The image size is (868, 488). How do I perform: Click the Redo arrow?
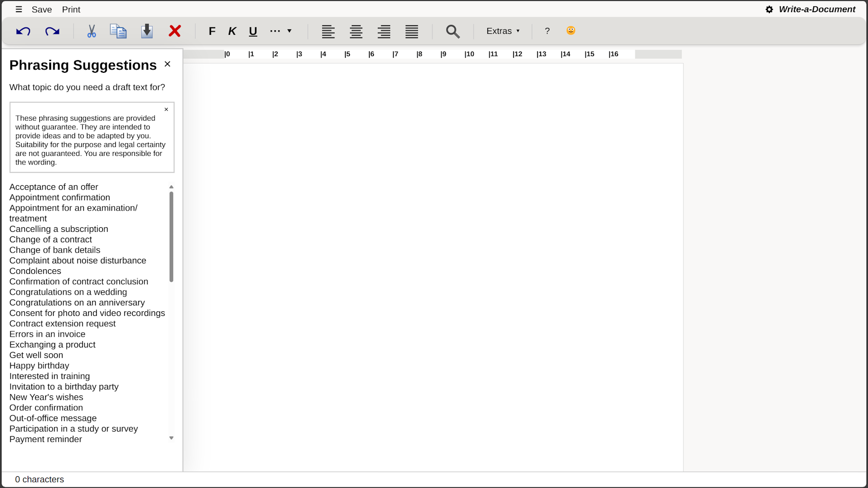(52, 31)
